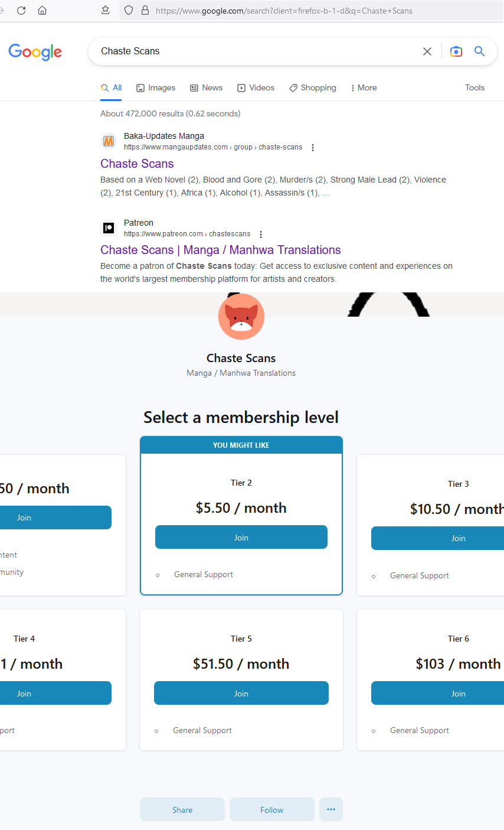The height and width of the screenshot is (830, 504).
Task: Switch to the Images tab
Action: tap(156, 88)
